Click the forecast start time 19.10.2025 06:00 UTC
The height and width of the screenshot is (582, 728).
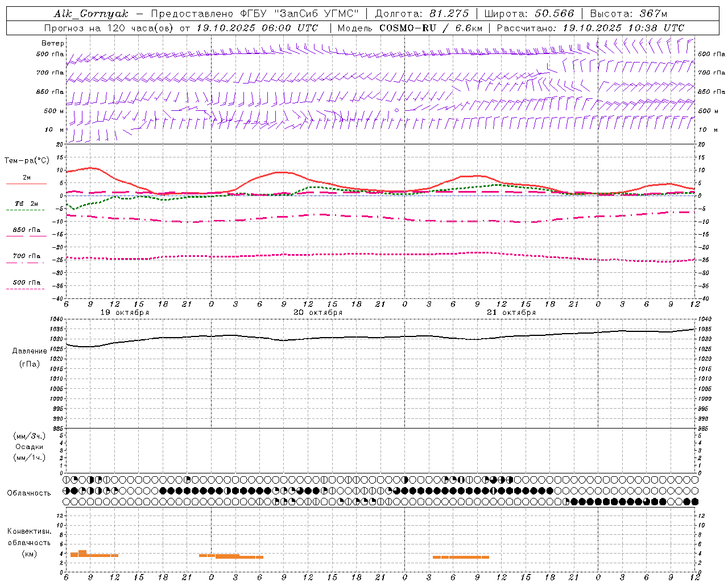257,28
